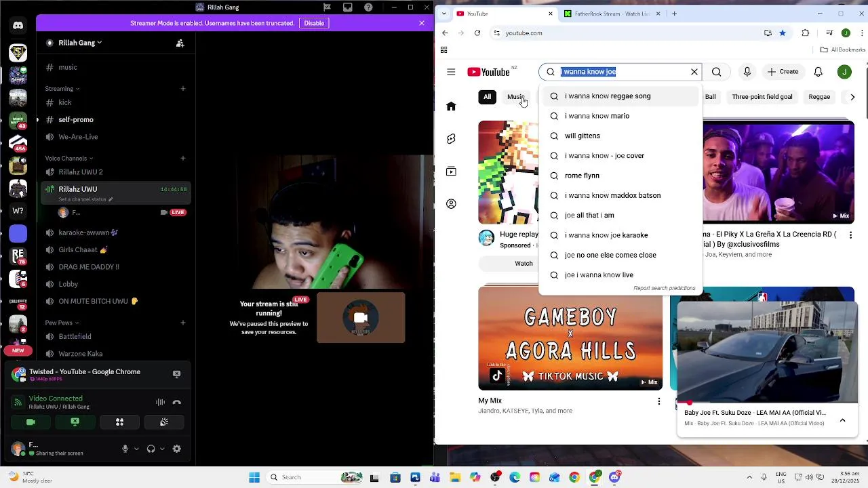The height and width of the screenshot is (488, 868).
Task: Dismiss the Streamer Mode banner
Action: pos(422,23)
